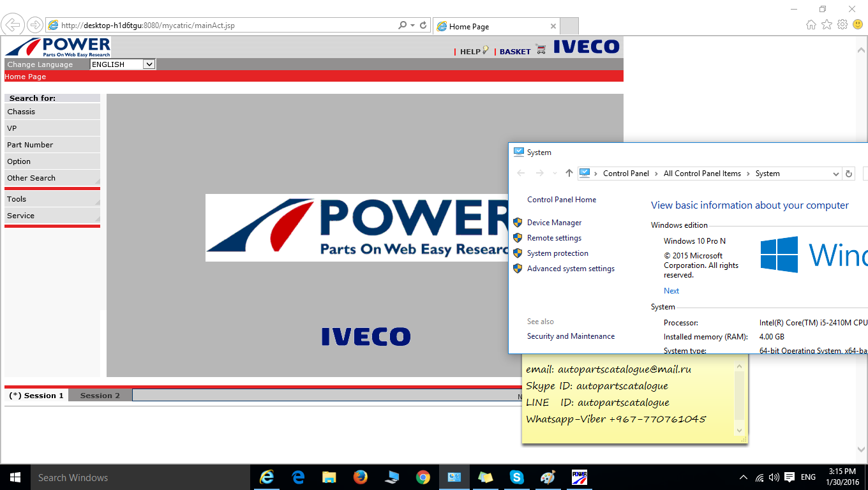Screen dimensions: 868x490
Task: Click the browser address bar URL
Action: [148, 26]
